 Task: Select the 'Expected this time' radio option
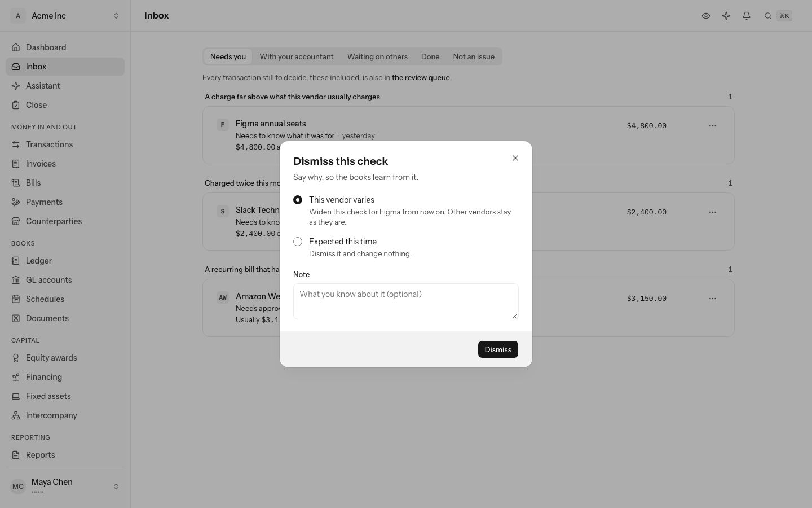tap(298, 242)
